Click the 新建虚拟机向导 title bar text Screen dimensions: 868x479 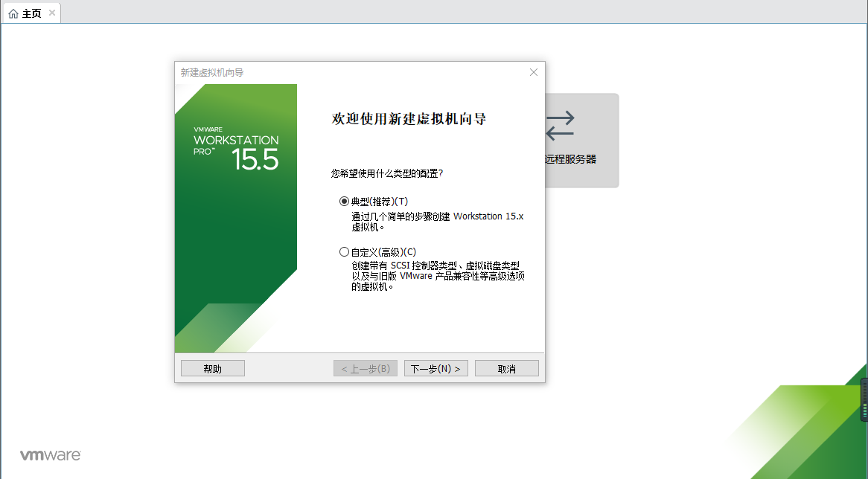(212, 72)
